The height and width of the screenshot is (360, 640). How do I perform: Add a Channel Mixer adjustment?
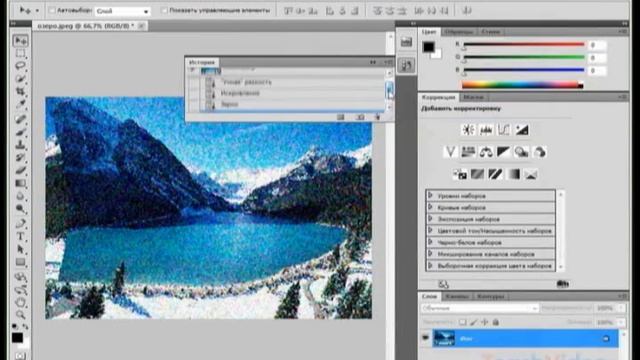pos(540,152)
